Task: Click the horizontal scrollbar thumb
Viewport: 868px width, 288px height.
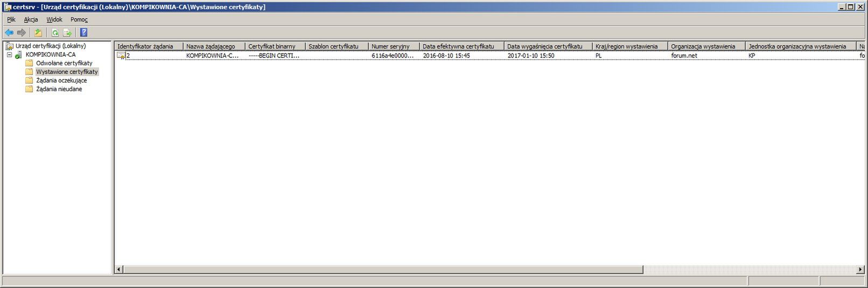Action: (x=383, y=269)
